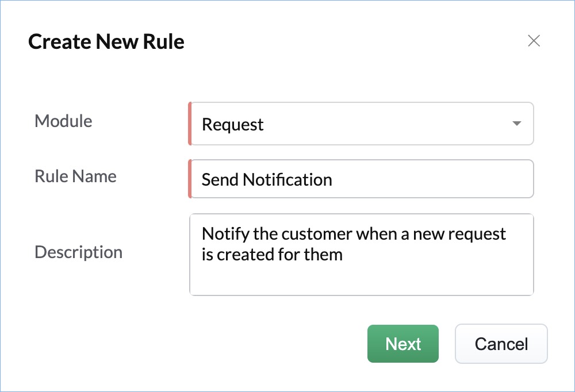Click the word 'Notify' in the description
The height and width of the screenshot is (392, 575).
tap(221, 235)
